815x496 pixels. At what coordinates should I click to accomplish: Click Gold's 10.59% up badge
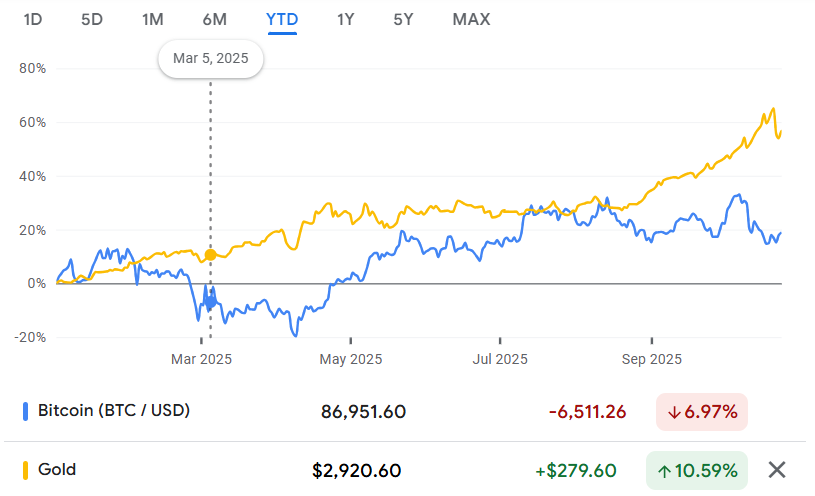pyautogui.click(x=698, y=470)
